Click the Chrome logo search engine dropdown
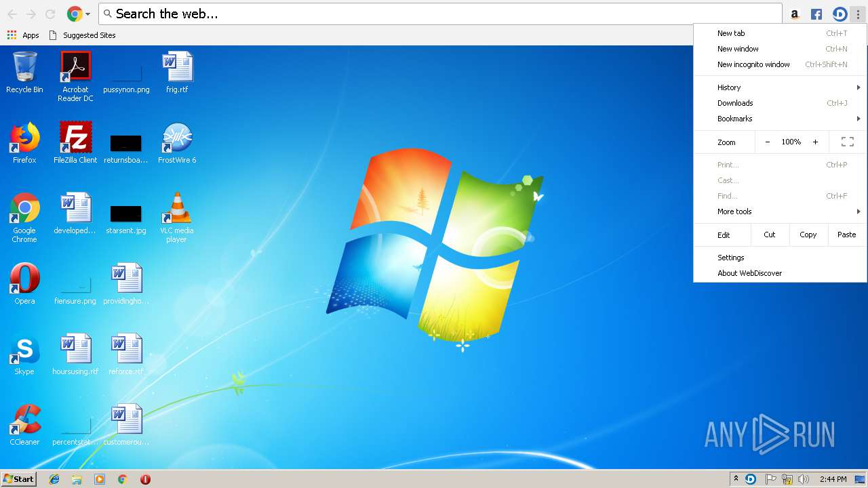This screenshot has height=488, width=868. point(79,14)
